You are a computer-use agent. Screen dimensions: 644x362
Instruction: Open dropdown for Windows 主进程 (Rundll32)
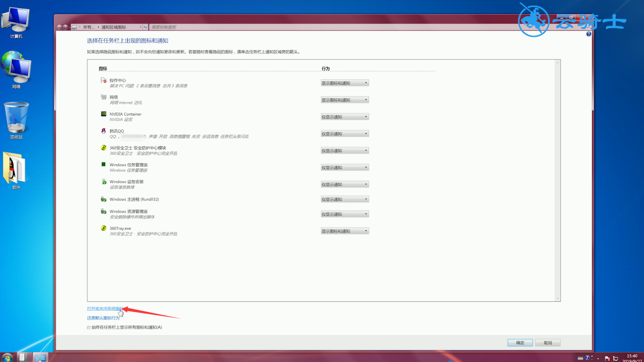[x=345, y=199]
